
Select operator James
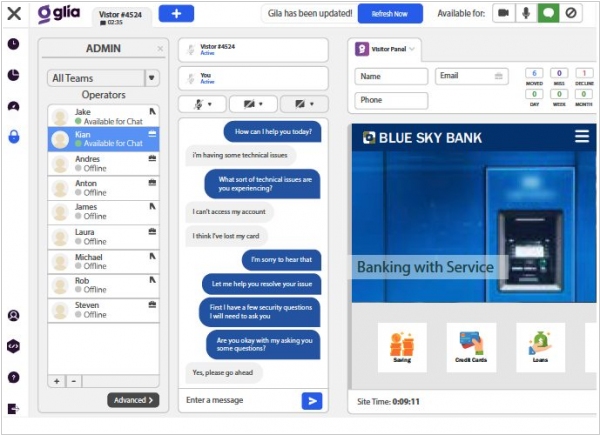(103, 212)
